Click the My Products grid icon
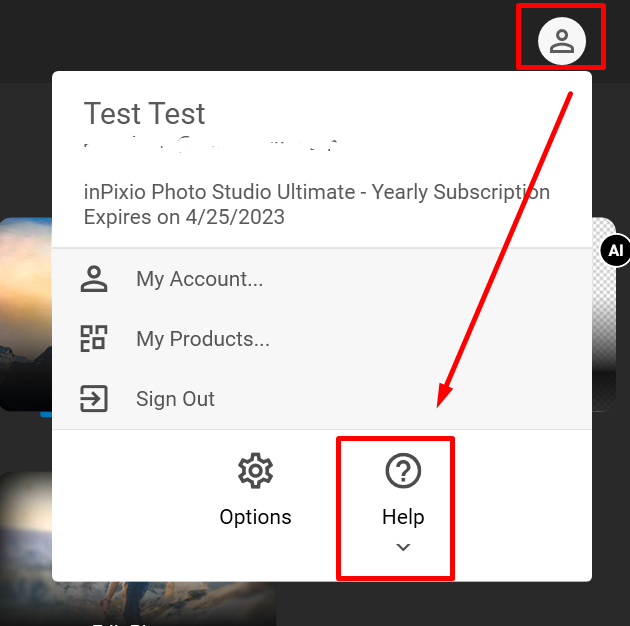Viewport: 630px width, 626px height. pos(94,338)
